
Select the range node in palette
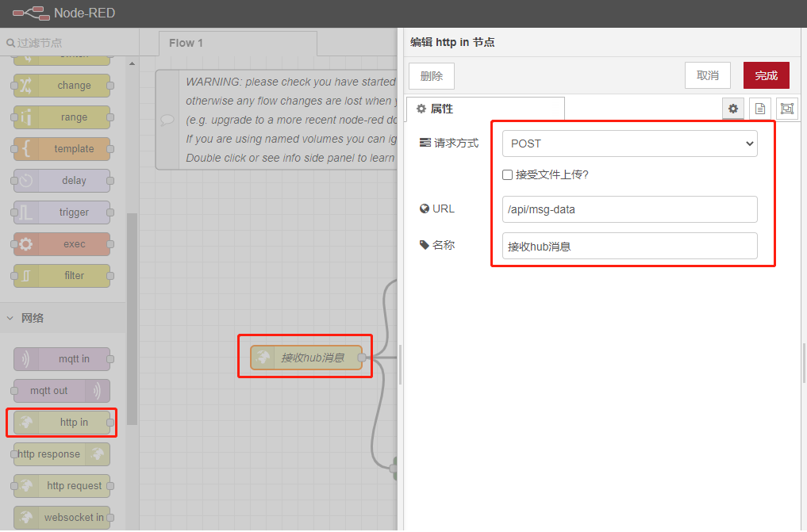pos(62,117)
